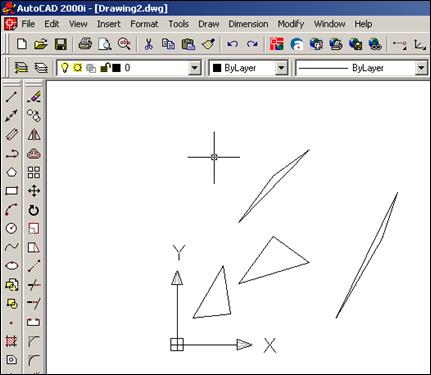Open the ByLayer color control dropdown
Image resolution: width=431 pixels, height=375 pixels.
282,68
